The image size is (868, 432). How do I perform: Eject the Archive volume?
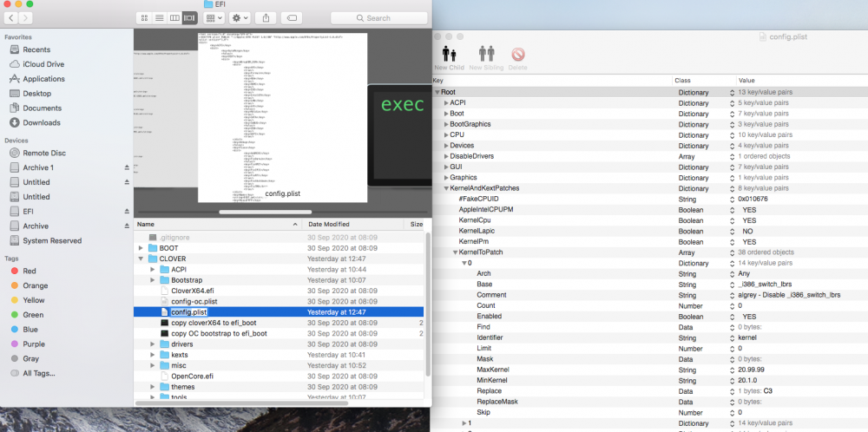coord(127,226)
